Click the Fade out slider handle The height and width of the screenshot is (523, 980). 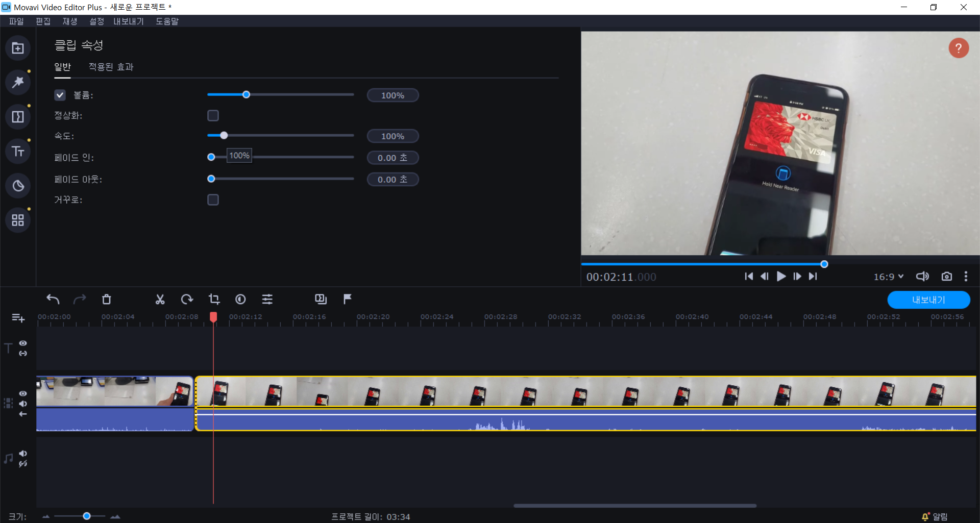tap(211, 179)
